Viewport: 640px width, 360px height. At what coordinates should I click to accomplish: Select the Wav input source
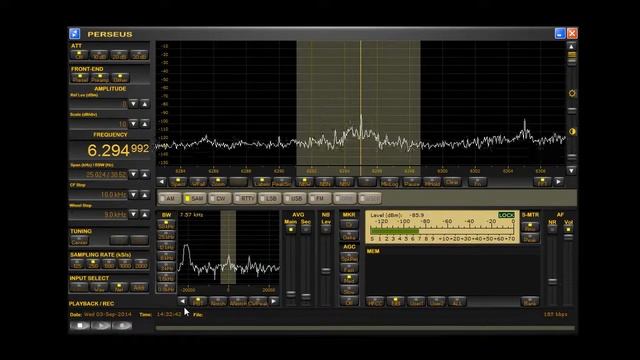pos(99,287)
